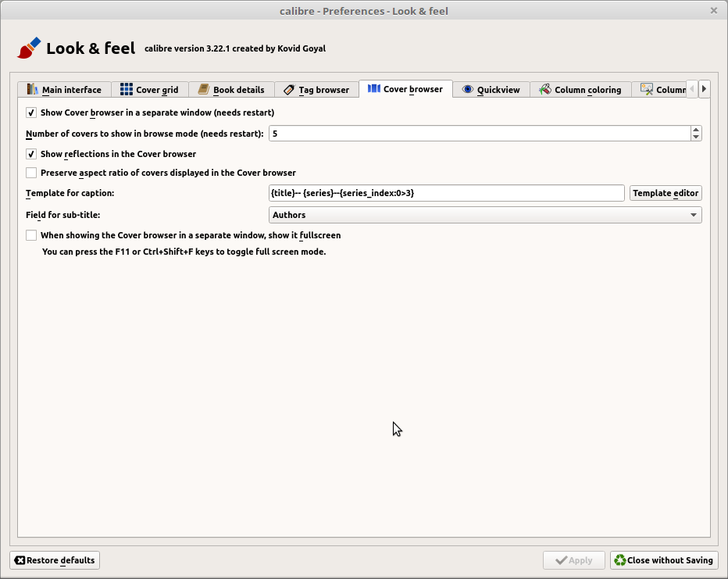This screenshot has width=728, height=579.
Task: Close the Preferences window
Action: point(714,10)
